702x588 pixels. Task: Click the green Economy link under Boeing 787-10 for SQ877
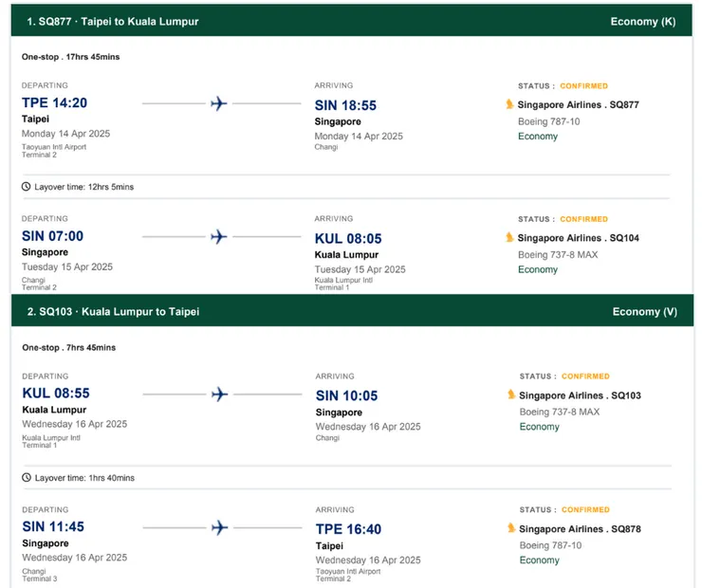(x=538, y=137)
